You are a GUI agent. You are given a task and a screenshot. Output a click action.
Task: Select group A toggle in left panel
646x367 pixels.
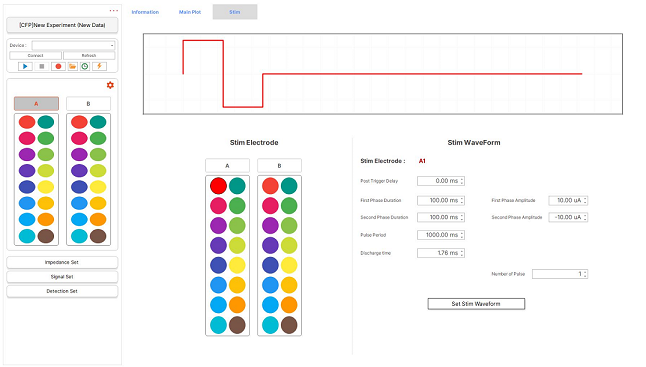[x=36, y=104]
